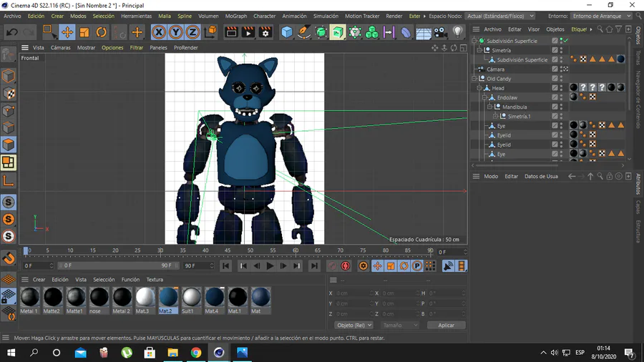The width and height of the screenshot is (644, 362).
Task: Open viewport Filtrar menu
Action: pos(137,48)
